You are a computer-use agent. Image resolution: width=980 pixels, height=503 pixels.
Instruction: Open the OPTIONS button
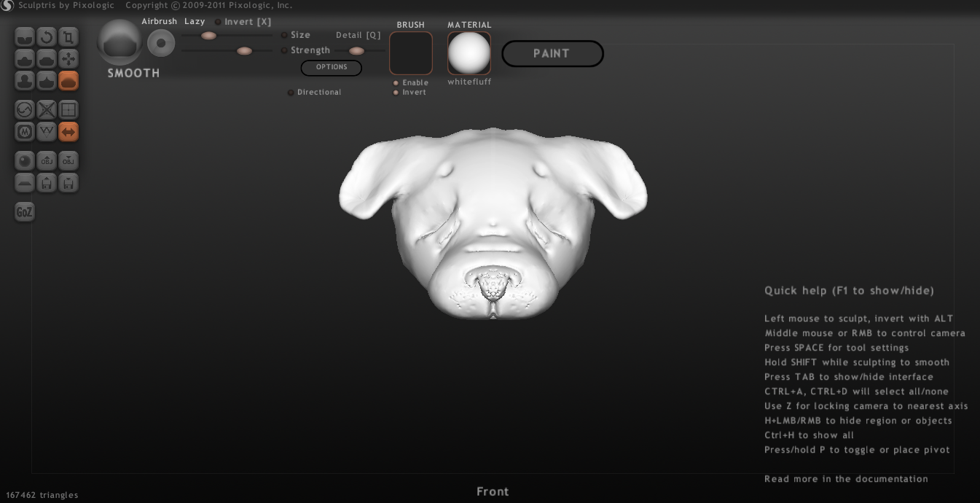pos(332,67)
